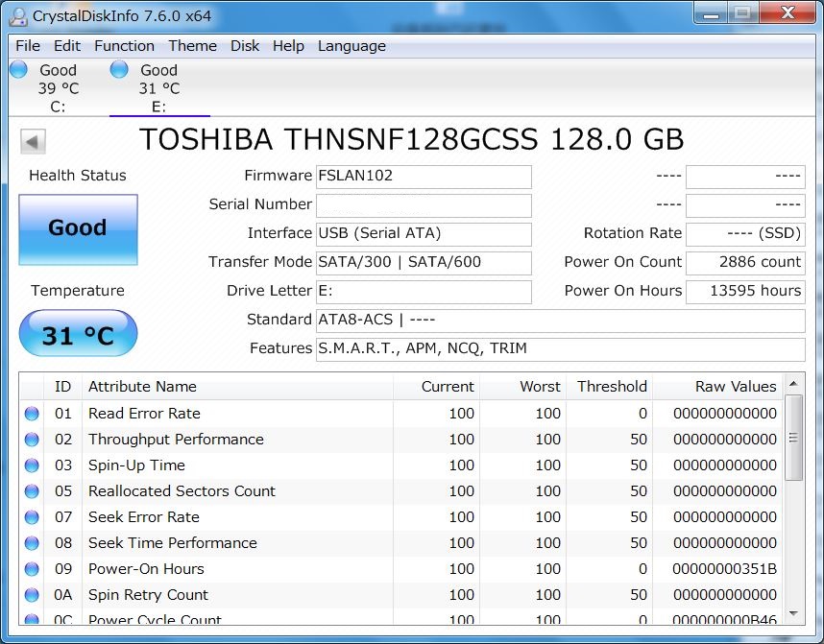This screenshot has height=644, width=824.
Task: Click the Worst column header
Action: [x=522, y=387]
